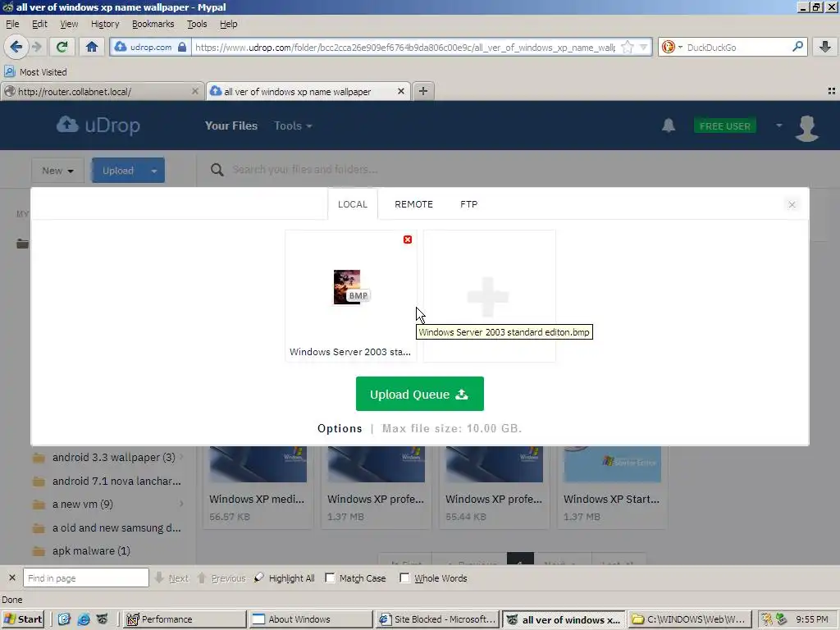Open the notifications bell

668,126
